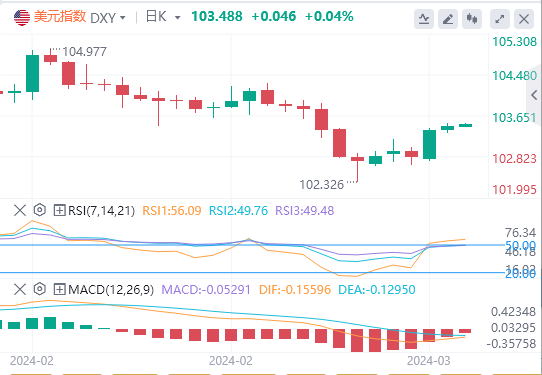The width and height of the screenshot is (542, 375).
Task: Remove the MACD indicator with its X
Action: tap(20, 289)
